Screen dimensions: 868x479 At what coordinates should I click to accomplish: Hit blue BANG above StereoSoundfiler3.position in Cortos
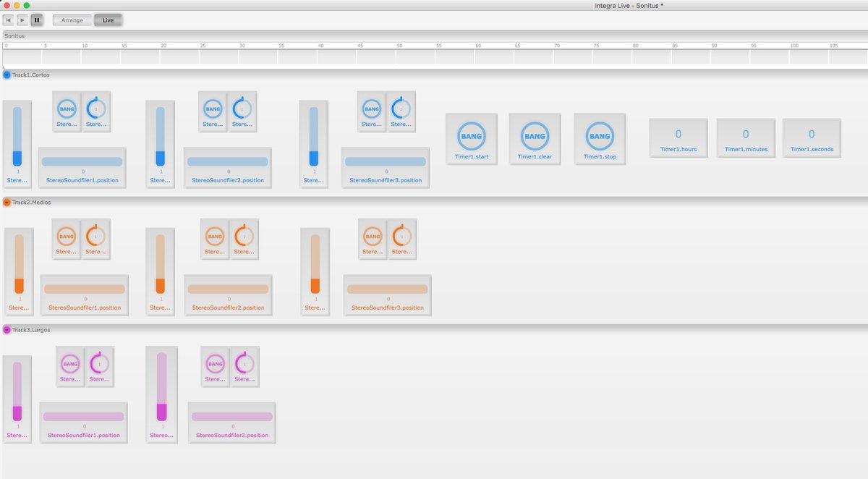[x=371, y=109]
